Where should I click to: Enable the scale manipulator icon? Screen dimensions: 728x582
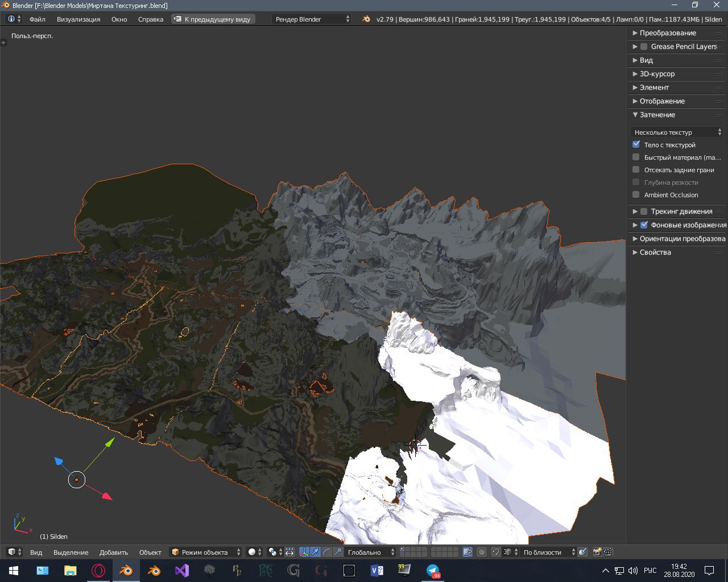[x=338, y=552]
